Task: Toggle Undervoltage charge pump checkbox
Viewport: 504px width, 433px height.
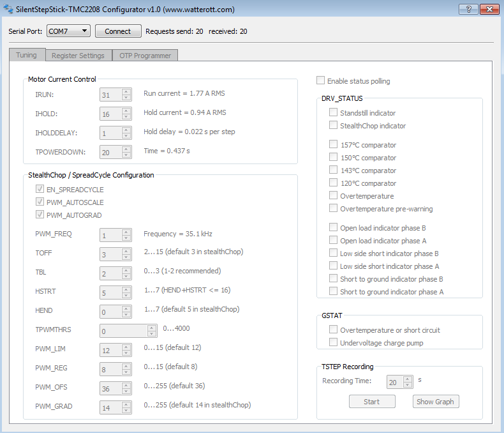Action: click(x=333, y=342)
